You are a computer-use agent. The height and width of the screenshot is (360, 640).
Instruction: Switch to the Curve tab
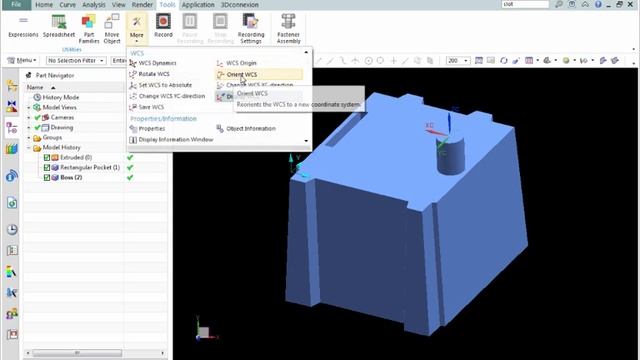tap(67, 5)
